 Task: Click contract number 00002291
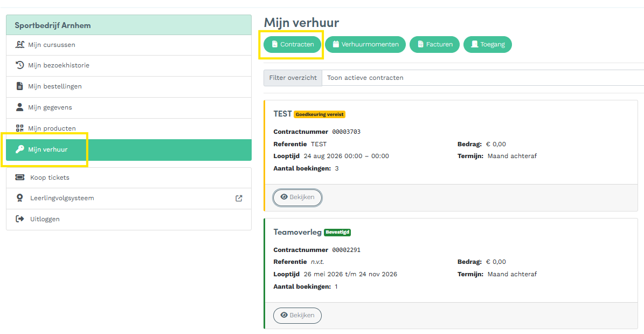[346, 250]
